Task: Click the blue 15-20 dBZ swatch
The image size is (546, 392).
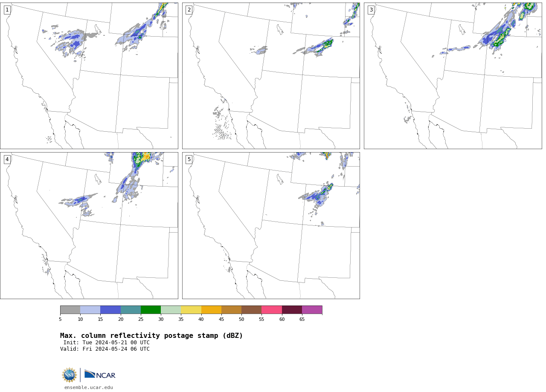Action: [110, 310]
